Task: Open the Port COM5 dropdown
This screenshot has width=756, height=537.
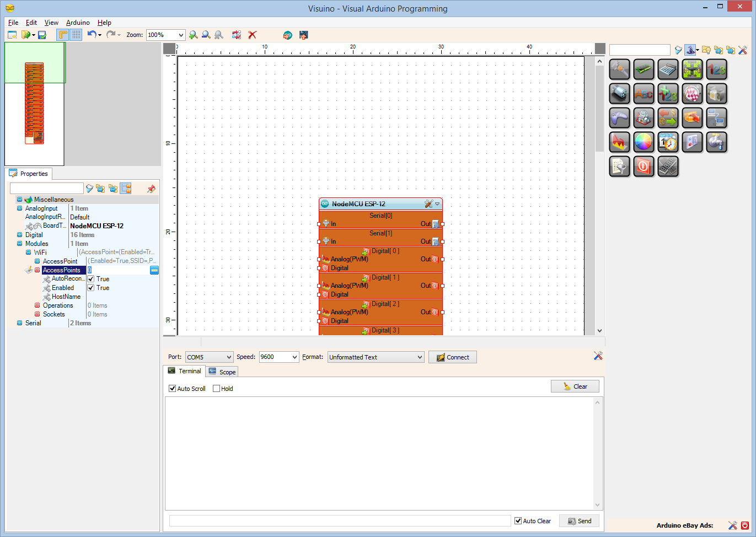Action: 228,357
